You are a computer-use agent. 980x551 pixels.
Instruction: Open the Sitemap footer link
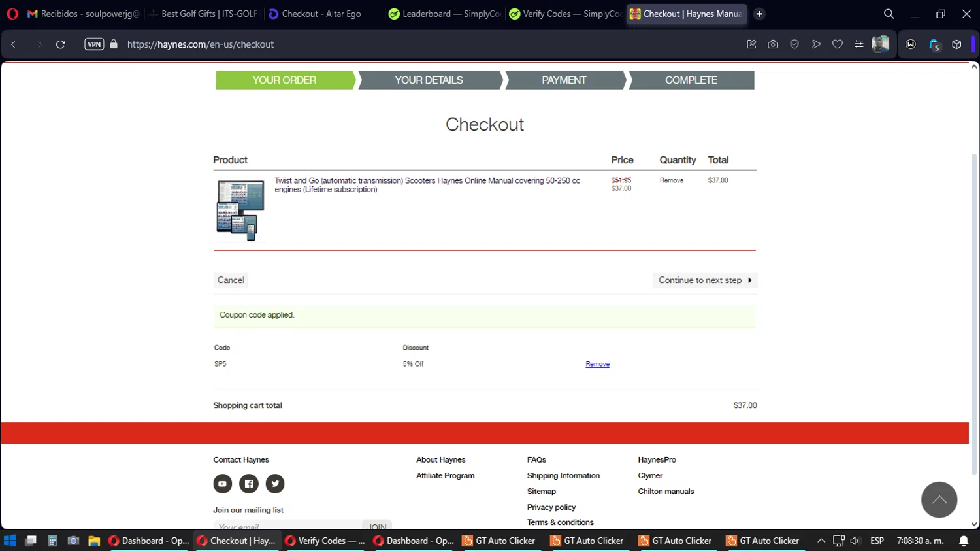tap(542, 492)
